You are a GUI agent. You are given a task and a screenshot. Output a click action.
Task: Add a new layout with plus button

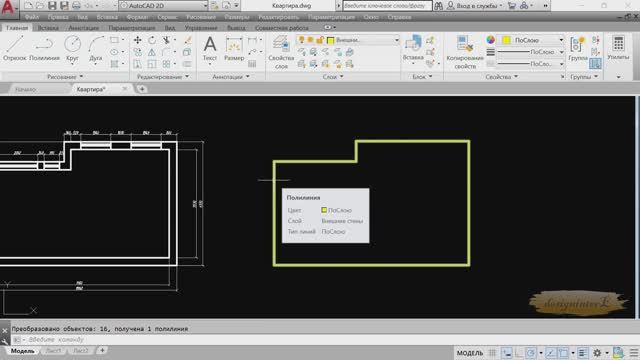[102, 350]
